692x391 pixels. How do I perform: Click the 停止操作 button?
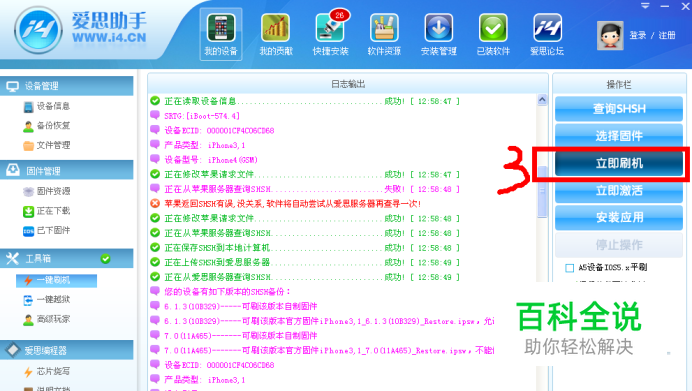pyautogui.click(x=619, y=245)
